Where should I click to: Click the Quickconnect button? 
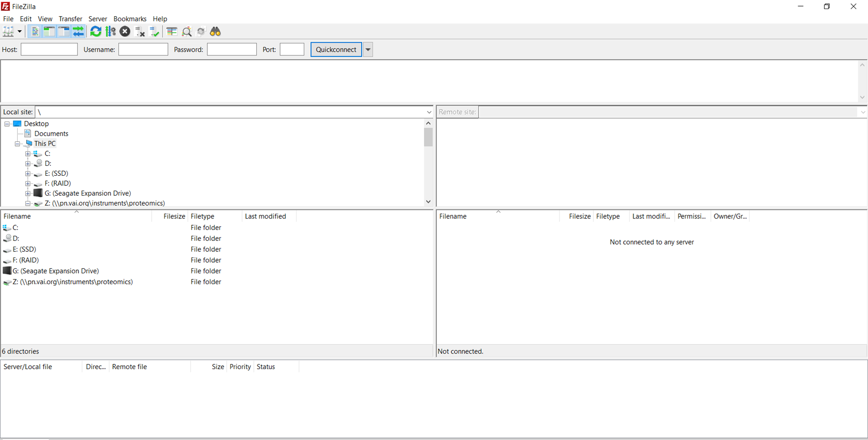pos(336,49)
